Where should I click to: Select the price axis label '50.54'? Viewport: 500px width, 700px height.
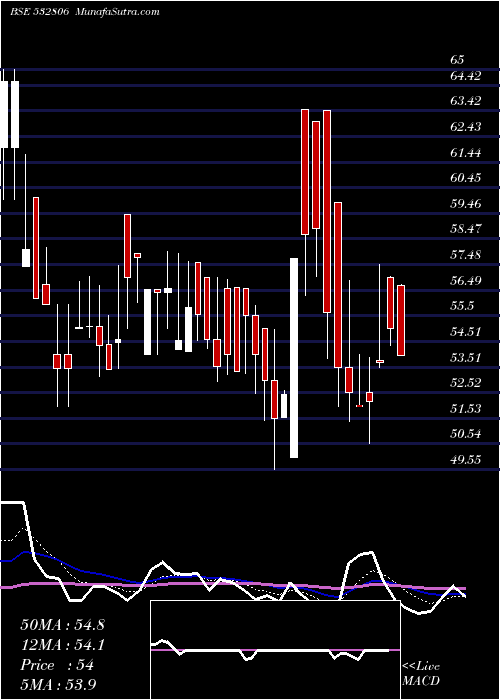click(x=466, y=434)
